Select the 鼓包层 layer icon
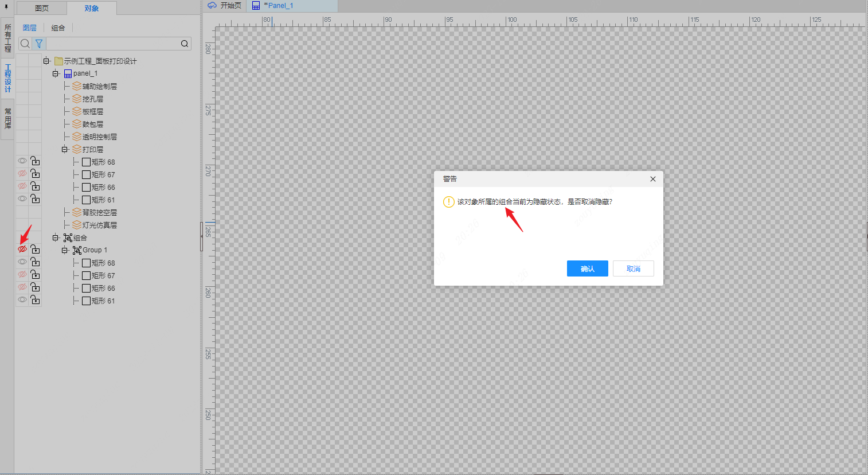The width and height of the screenshot is (868, 475). point(77,124)
